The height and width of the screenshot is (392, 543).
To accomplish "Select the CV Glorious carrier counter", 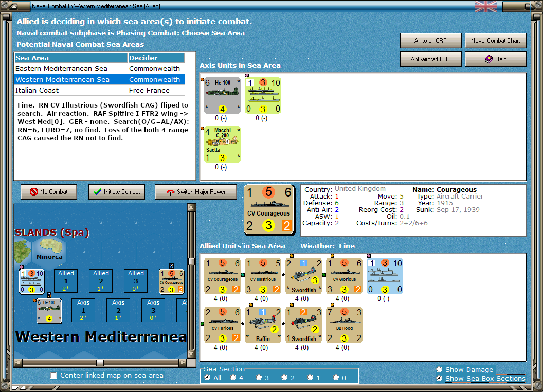I will pos(344,276).
